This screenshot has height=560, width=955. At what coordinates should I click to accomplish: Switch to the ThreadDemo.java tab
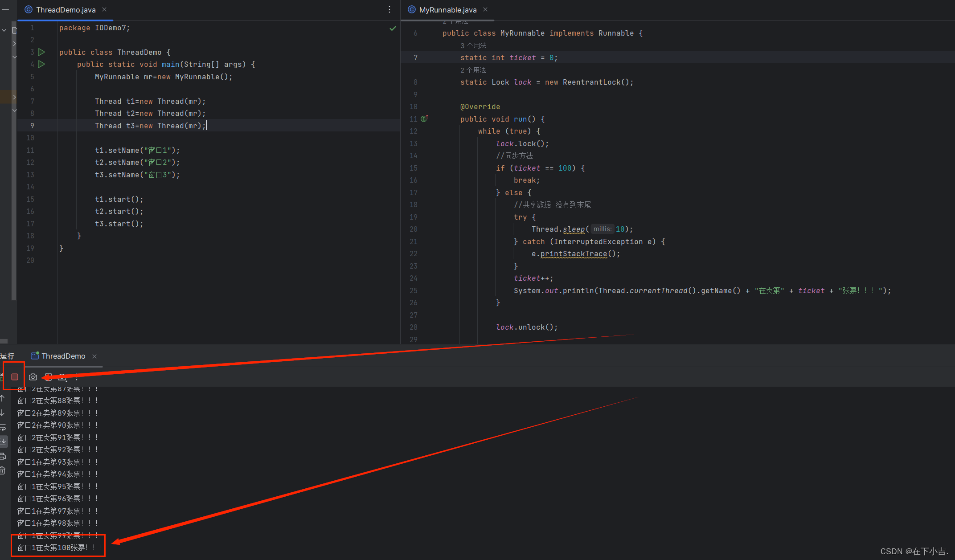point(66,10)
